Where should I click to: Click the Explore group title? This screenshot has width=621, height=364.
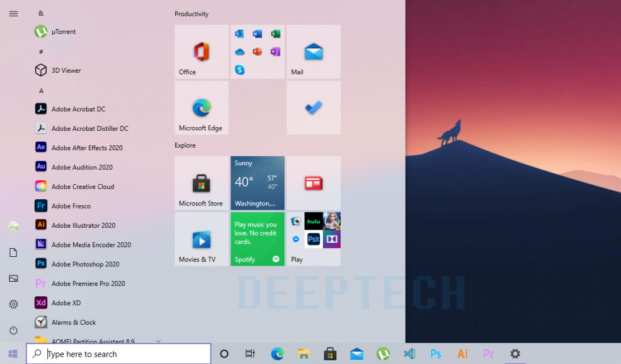pyautogui.click(x=185, y=145)
